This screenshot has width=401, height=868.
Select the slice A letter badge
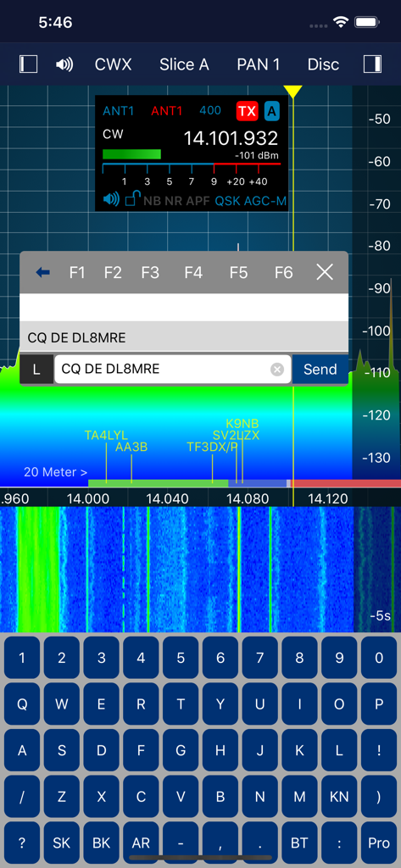point(271,111)
